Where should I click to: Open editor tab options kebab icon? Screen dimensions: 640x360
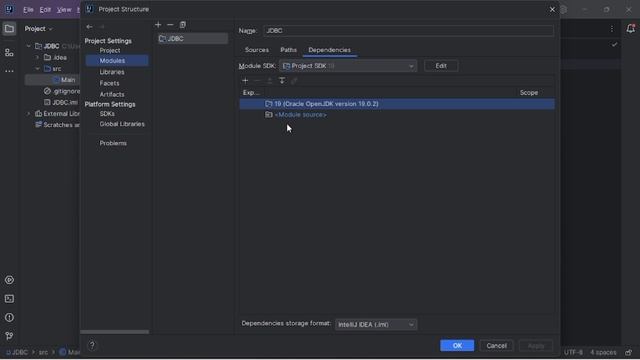point(611,29)
